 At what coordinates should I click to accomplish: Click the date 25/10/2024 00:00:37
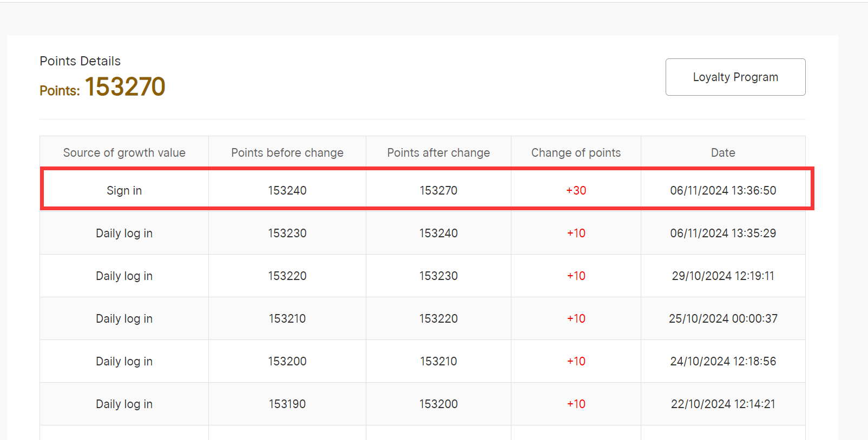(722, 318)
